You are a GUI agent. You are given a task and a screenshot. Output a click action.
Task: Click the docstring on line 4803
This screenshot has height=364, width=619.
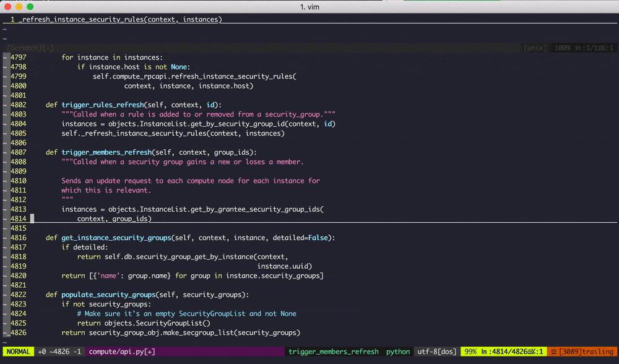(x=198, y=114)
